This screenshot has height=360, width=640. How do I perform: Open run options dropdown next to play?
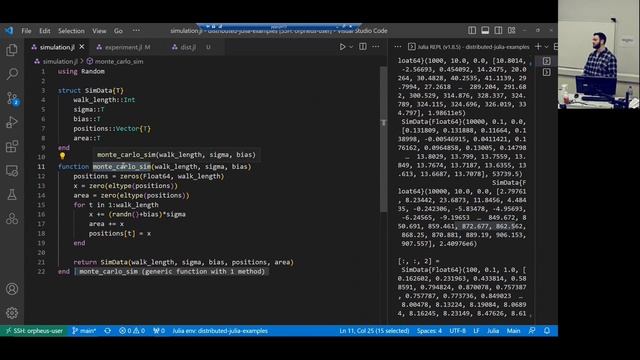pyautogui.click(x=351, y=47)
